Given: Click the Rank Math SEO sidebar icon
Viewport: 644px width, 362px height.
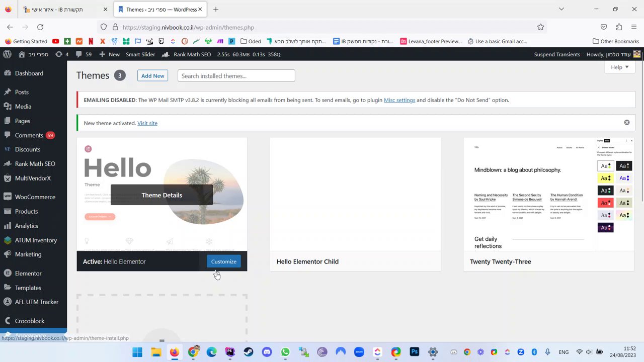Looking at the screenshot, I should tap(7, 164).
